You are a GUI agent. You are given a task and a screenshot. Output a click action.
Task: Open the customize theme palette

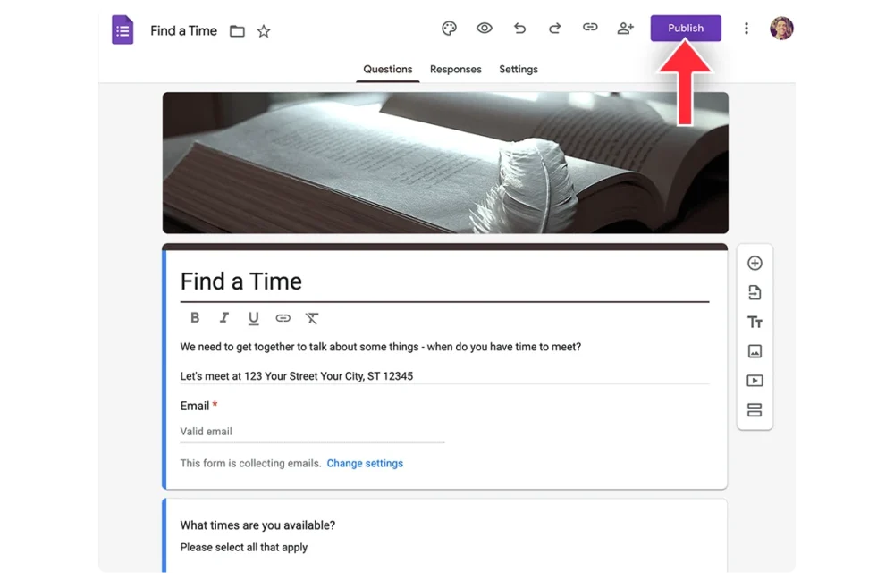point(449,29)
